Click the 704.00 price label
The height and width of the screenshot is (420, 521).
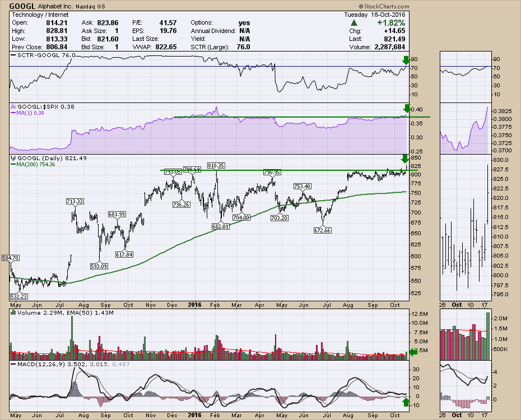coord(241,217)
